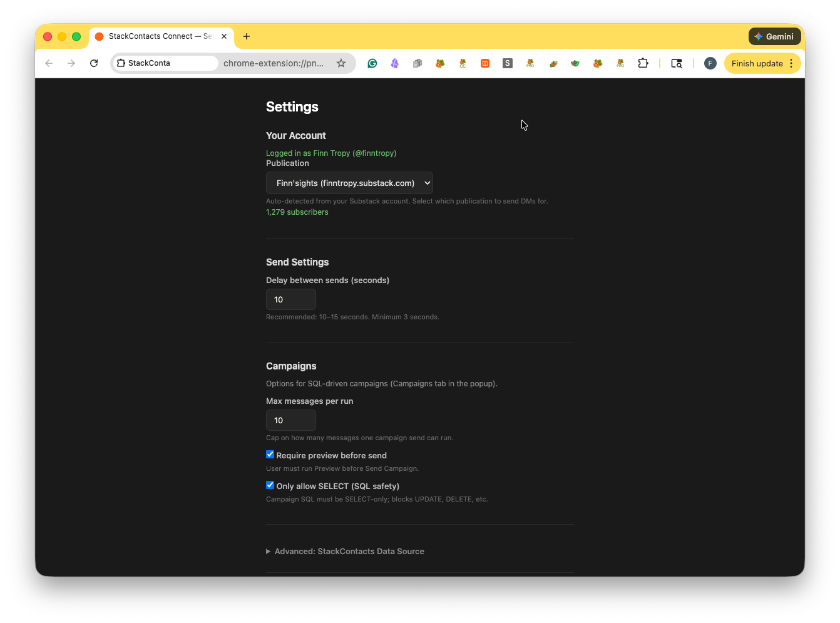Go back to the previous page
Screen dimensions: 840x623
click(49, 63)
